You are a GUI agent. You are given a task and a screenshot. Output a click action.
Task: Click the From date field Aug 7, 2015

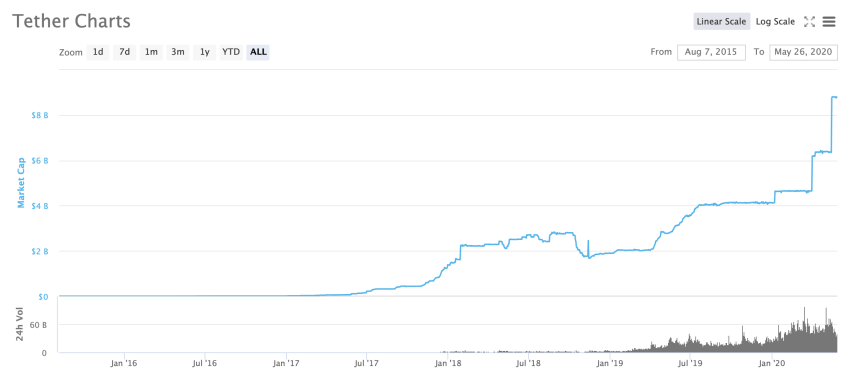(711, 52)
